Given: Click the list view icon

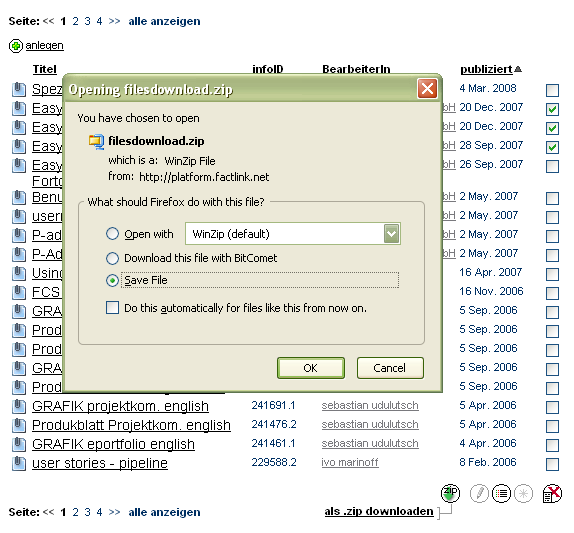Looking at the screenshot, I should coord(501,494).
